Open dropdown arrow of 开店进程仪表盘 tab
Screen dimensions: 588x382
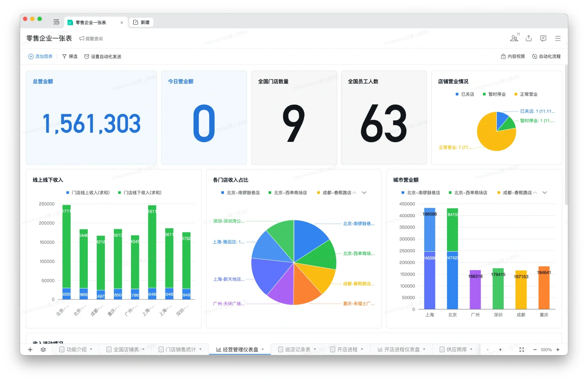[x=424, y=349]
